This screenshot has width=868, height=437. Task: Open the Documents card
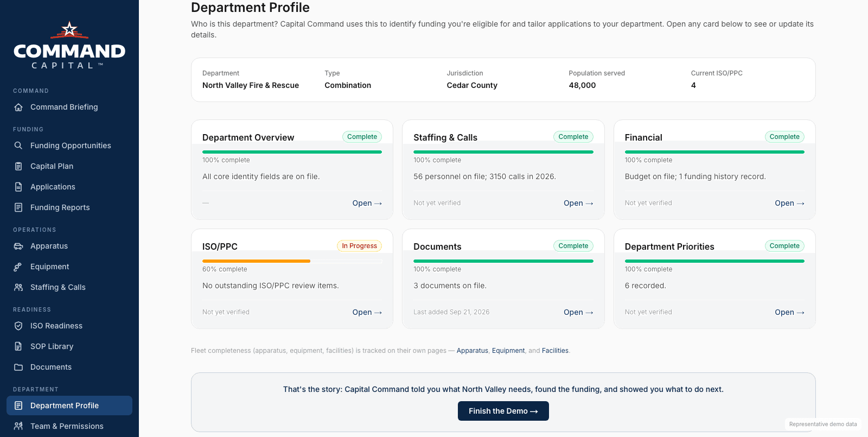tap(578, 312)
